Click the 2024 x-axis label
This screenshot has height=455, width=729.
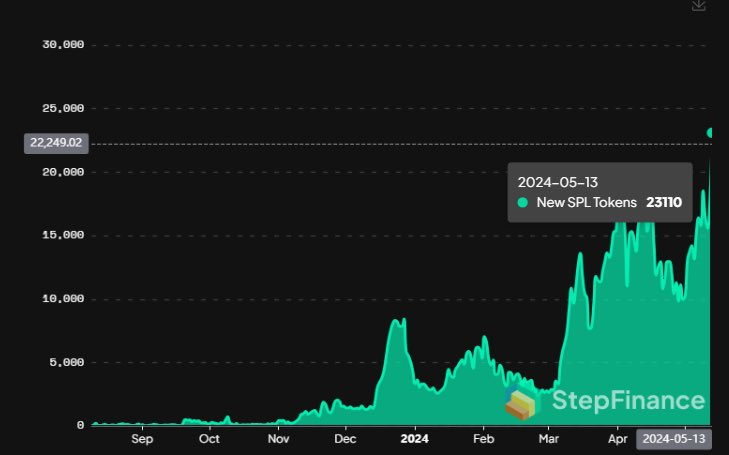click(x=414, y=439)
